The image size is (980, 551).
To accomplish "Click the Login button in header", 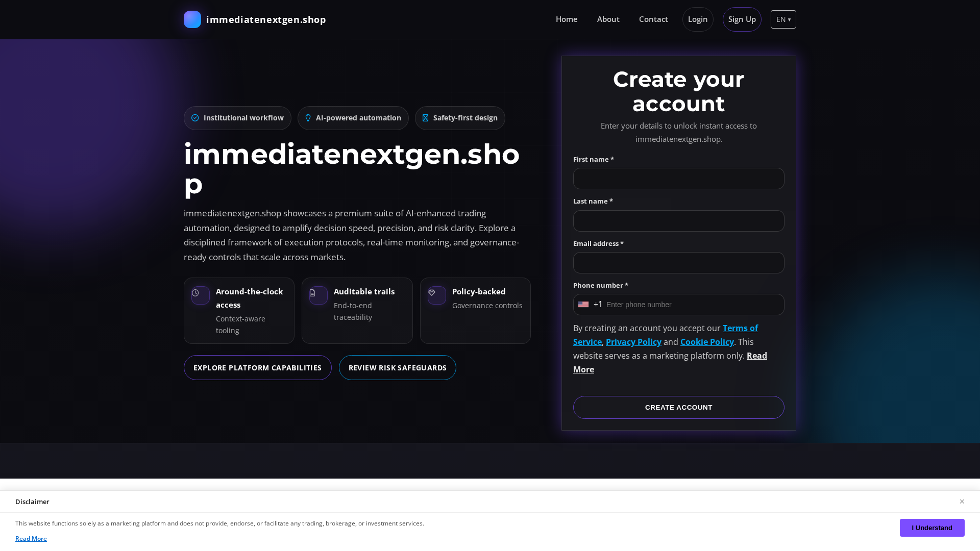I will pyautogui.click(x=698, y=19).
